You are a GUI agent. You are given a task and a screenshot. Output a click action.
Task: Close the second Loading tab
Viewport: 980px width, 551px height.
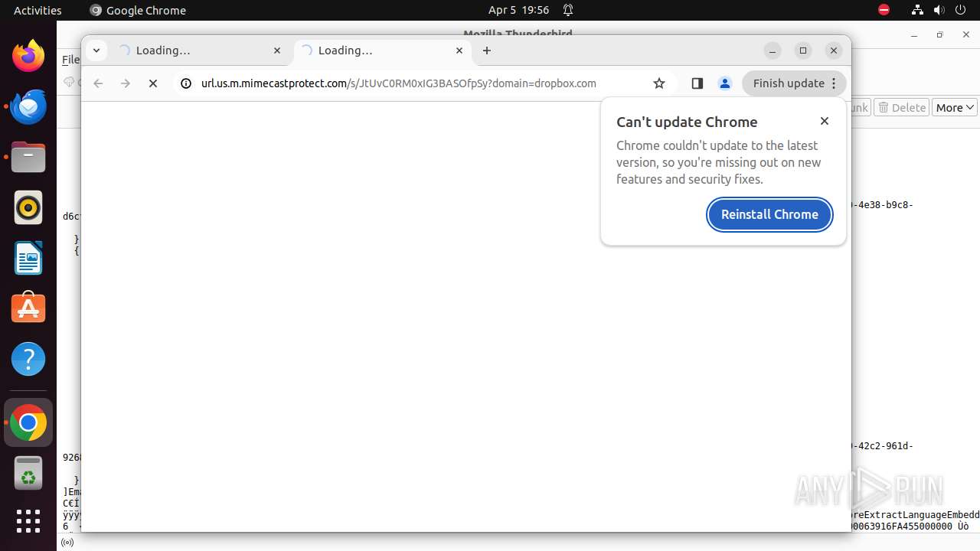(459, 51)
